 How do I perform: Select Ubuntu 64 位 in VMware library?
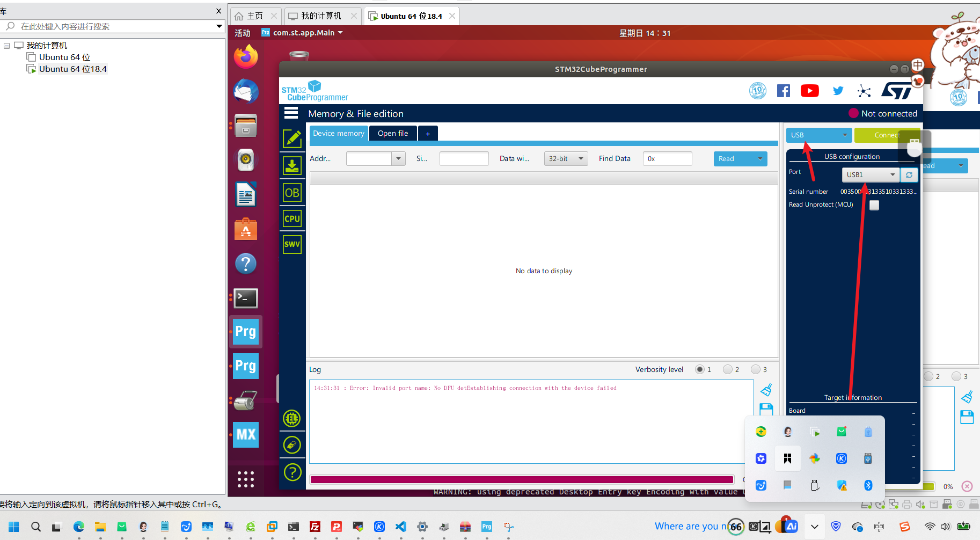pyautogui.click(x=64, y=57)
